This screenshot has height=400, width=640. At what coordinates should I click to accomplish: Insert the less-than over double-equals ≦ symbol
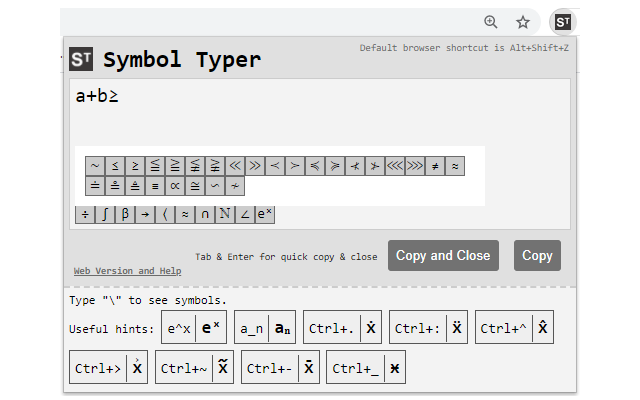155,166
